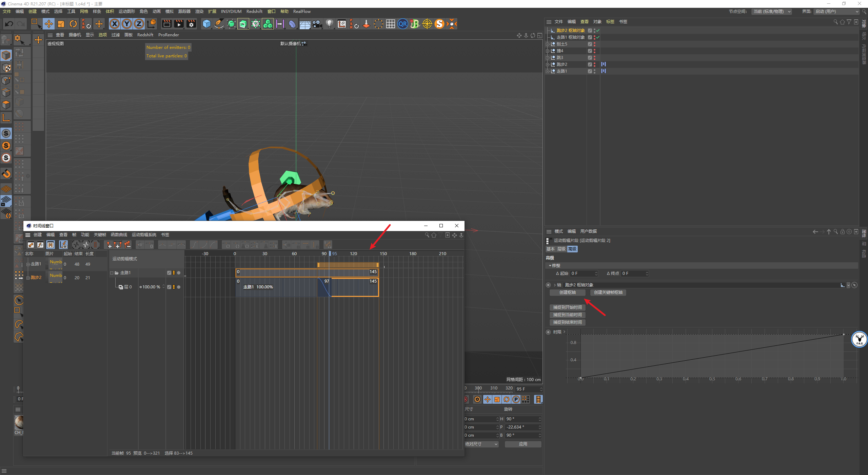Collapse the 修整 section
Viewport: 868px width, 475px height.
click(550, 266)
